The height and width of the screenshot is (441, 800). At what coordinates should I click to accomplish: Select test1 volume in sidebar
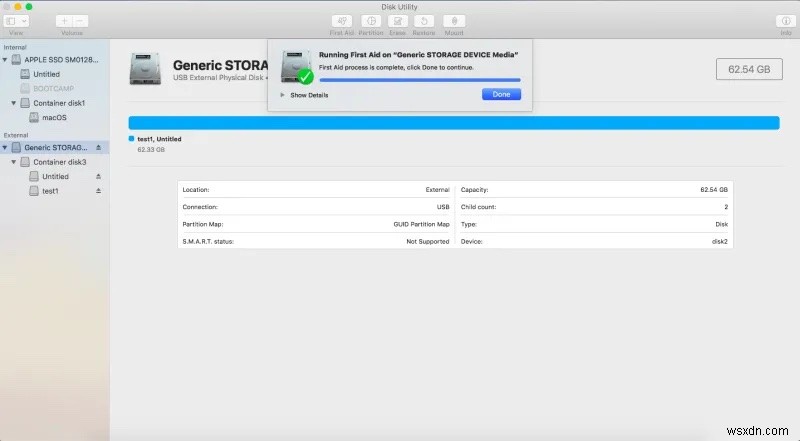[x=55, y=191]
